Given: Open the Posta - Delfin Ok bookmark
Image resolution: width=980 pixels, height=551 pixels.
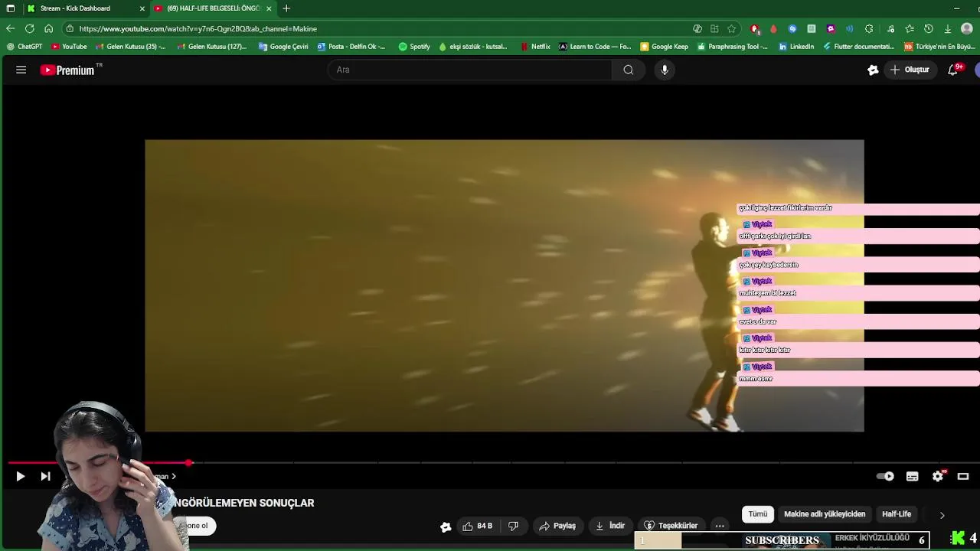Looking at the screenshot, I should click(x=351, y=47).
